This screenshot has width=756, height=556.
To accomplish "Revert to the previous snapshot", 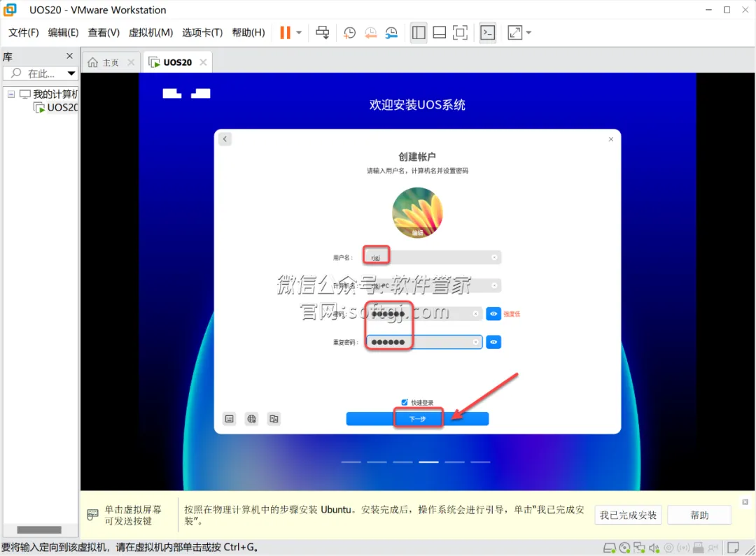I will [370, 33].
